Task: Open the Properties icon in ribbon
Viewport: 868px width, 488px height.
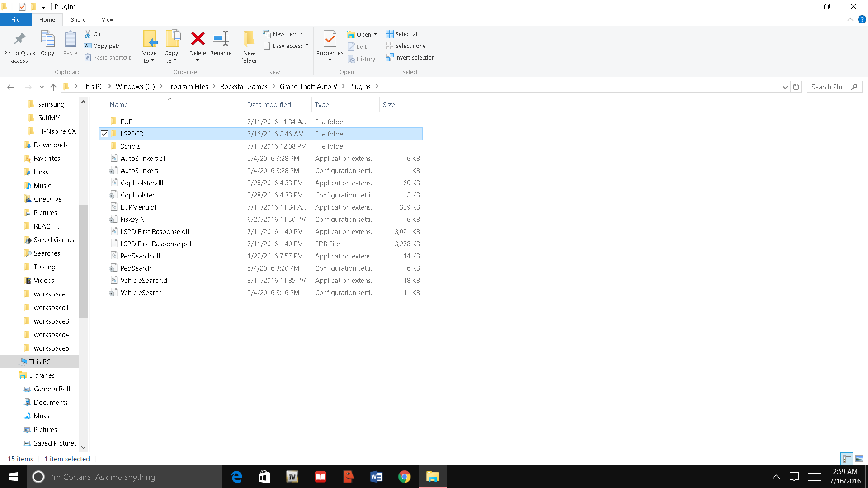Action: coord(330,39)
